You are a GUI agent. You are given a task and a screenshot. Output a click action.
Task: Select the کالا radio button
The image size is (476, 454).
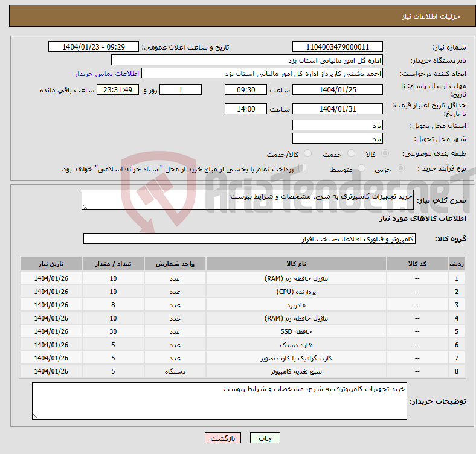click(x=385, y=153)
